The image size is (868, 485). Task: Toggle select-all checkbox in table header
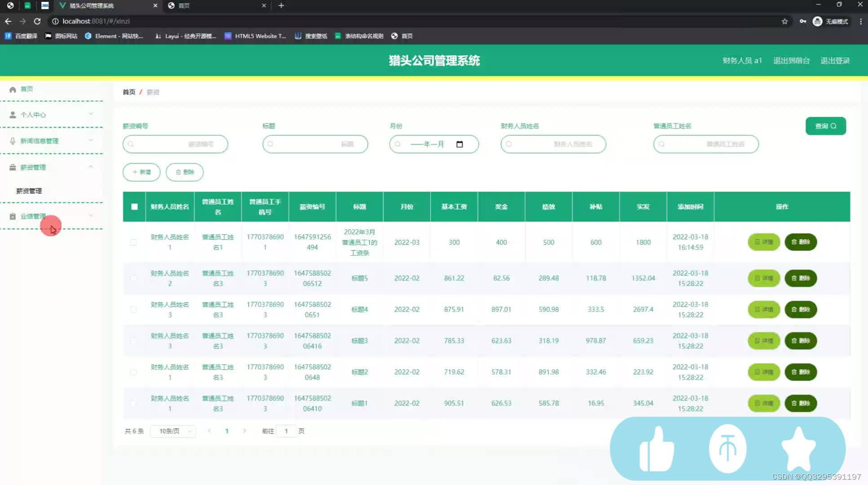coord(134,207)
